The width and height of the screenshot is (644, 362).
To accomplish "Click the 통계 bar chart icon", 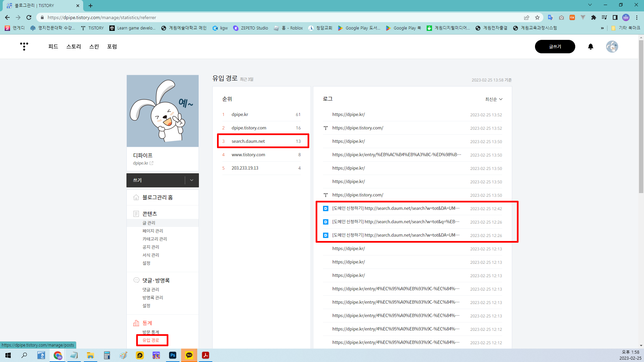I will click(x=136, y=323).
